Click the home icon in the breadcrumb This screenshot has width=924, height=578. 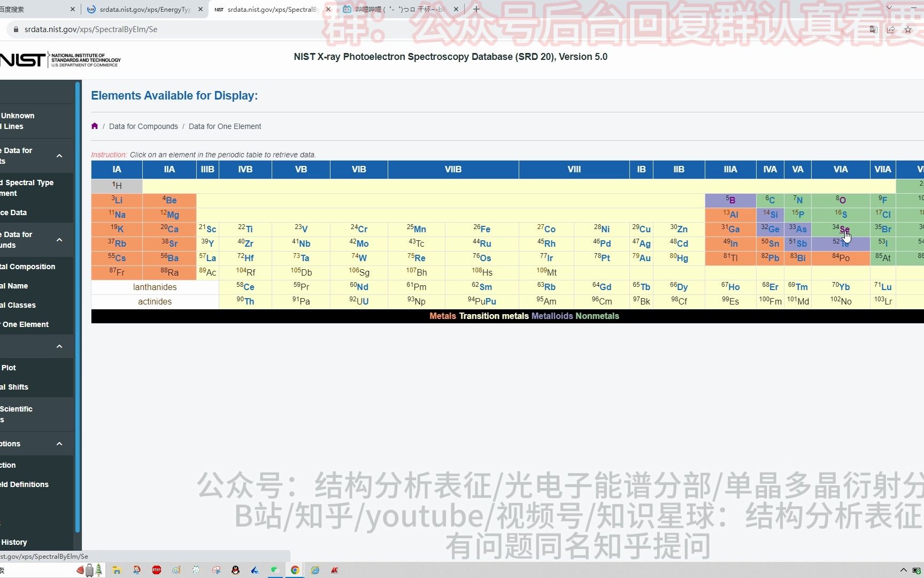95,126
